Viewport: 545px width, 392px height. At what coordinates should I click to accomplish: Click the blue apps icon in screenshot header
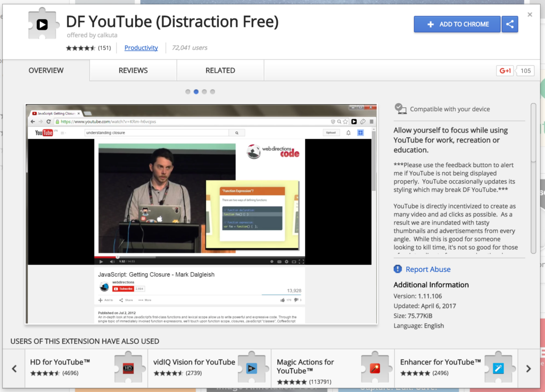[x=360, y=132]
